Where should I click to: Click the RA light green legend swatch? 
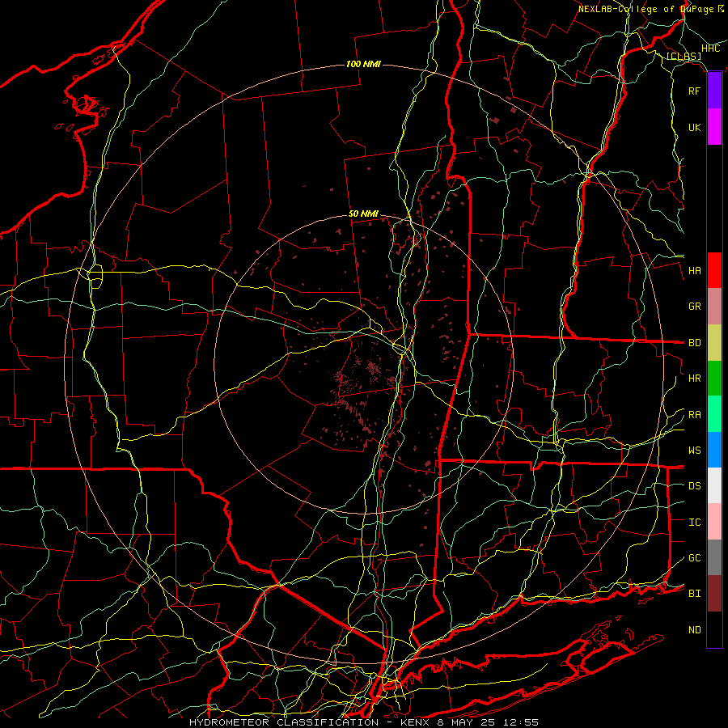point(714,414)
